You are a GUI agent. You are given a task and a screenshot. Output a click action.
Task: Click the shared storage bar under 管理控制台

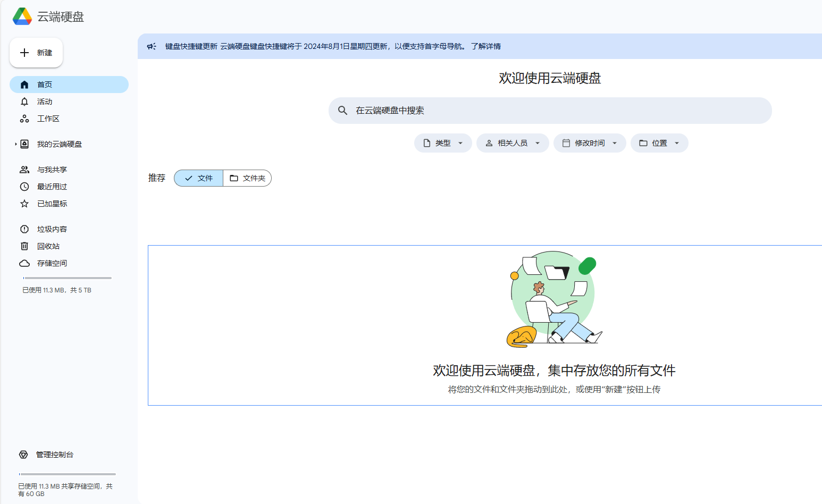[68, 474]
